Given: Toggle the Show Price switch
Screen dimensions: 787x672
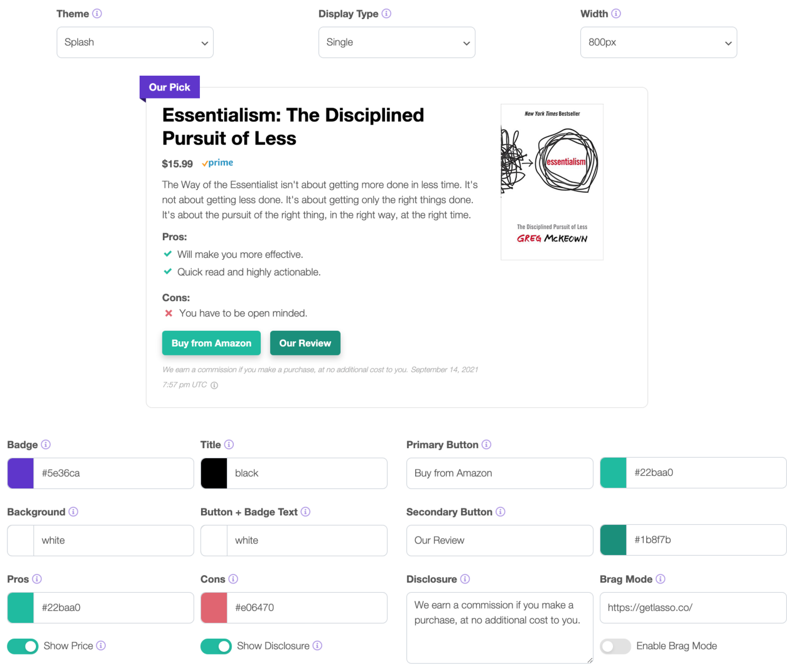Looking at the screenshot, I should (23, 646).
